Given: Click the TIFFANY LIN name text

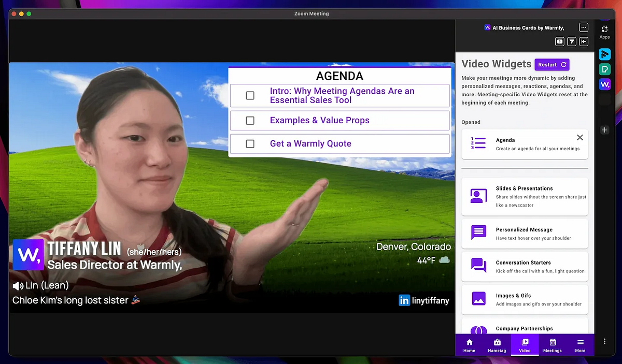Looking at the screenshot, I should pos(86,249).
